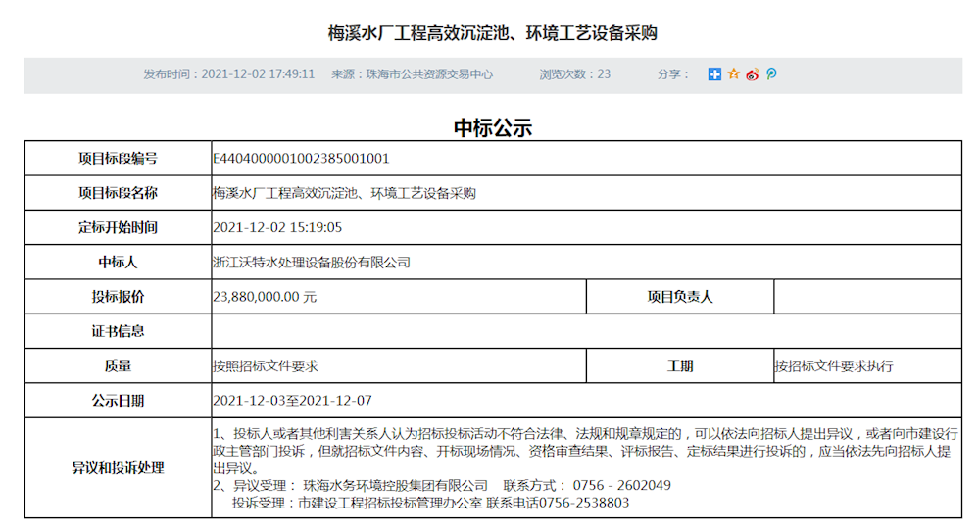Share to QQ Zone via star icon
This screenshot has width=980, height=532.
(x=733, y=74)
